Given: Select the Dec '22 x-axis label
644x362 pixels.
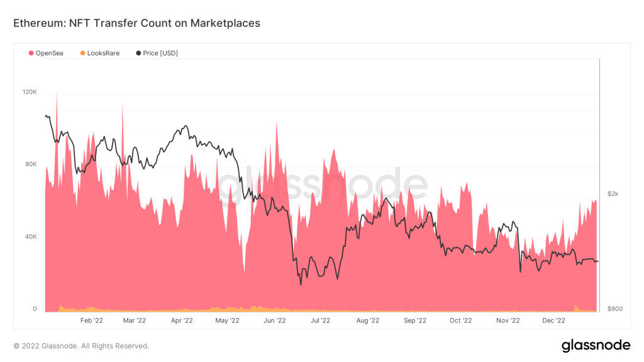Looking at the screenshot, I should 553,320.
